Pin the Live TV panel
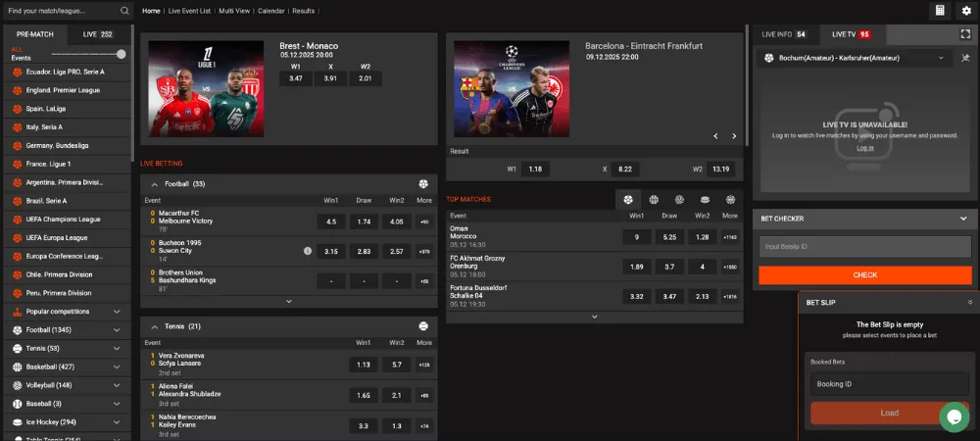Screen dimensions: 980x441 pos(965,59)
